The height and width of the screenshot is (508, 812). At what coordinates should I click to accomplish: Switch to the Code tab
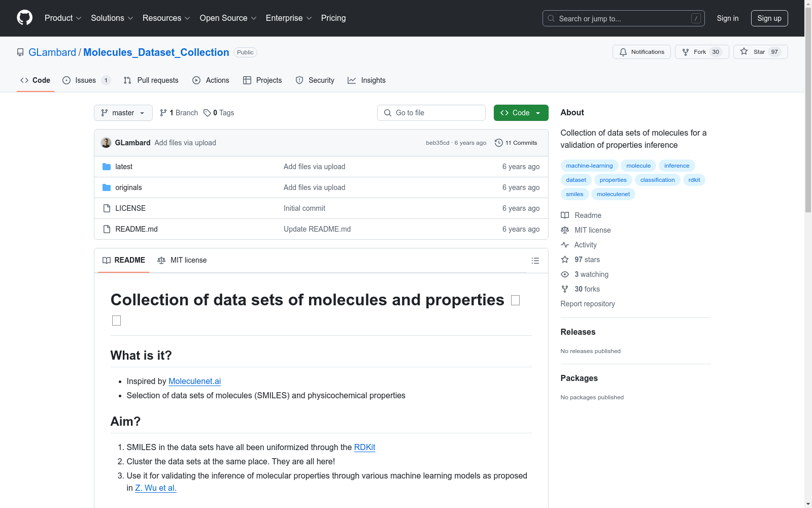pos(36,80)
